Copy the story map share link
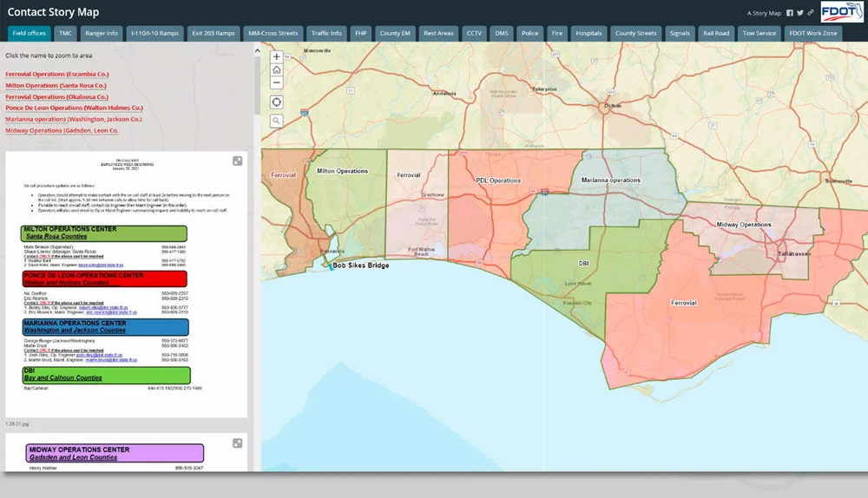This screenshot has width=868, height=498. [811, 13]
